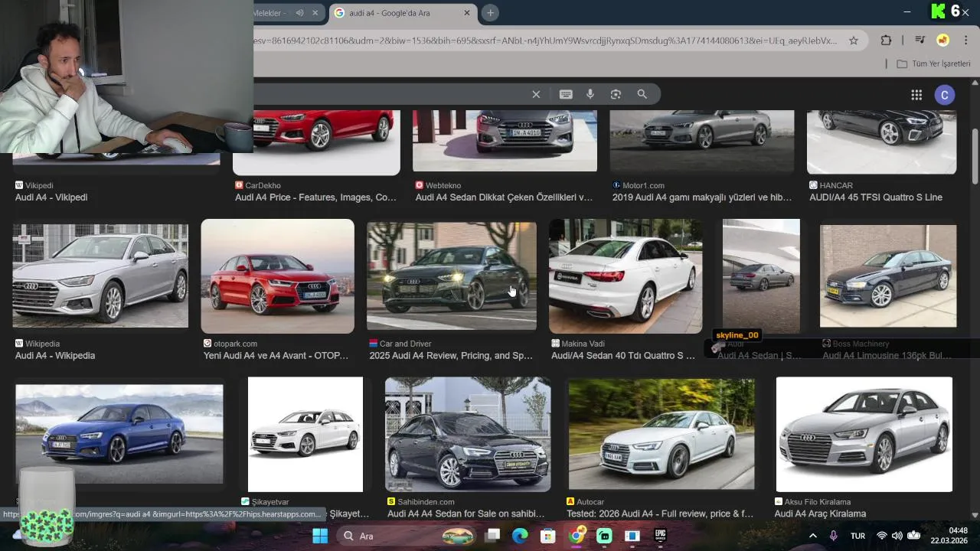The height and width of the screenshot is (551, 980).
Task: Open 'Tested: 2026 Audi A4 - Full review' link
Action: (660, 514)
